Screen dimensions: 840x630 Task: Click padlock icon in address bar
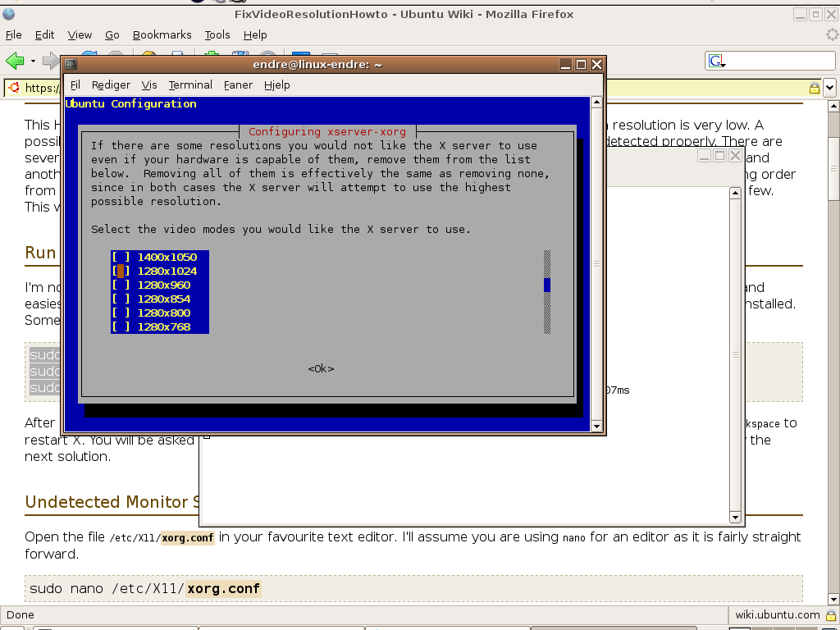point(815,88)
